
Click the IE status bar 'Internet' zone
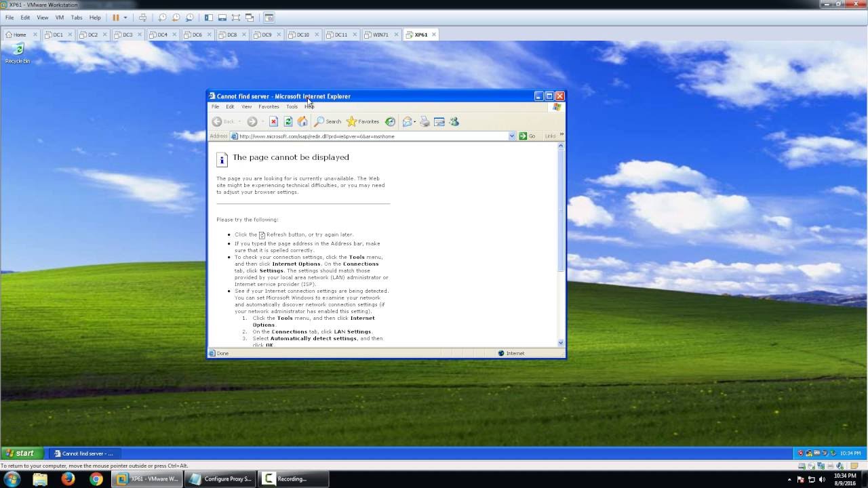click(511, 353)
